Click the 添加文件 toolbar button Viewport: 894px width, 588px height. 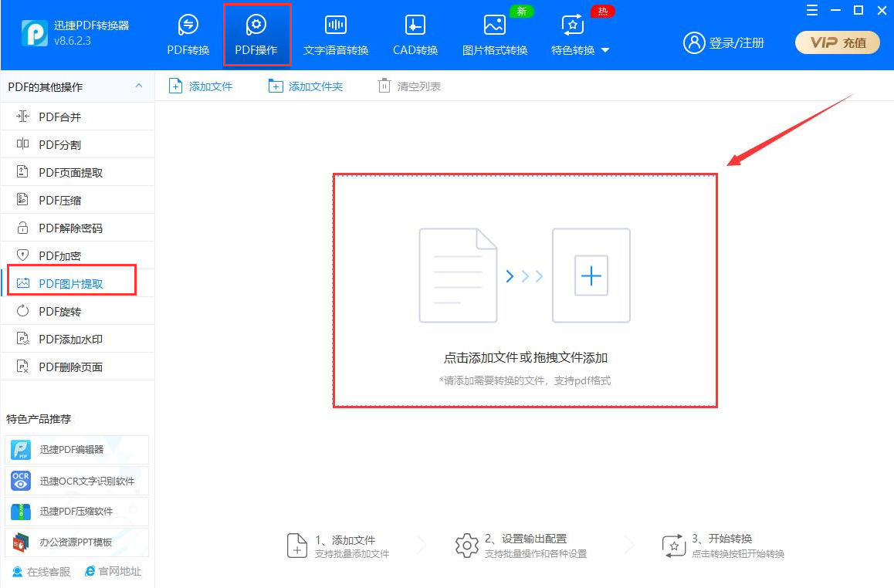201,86
